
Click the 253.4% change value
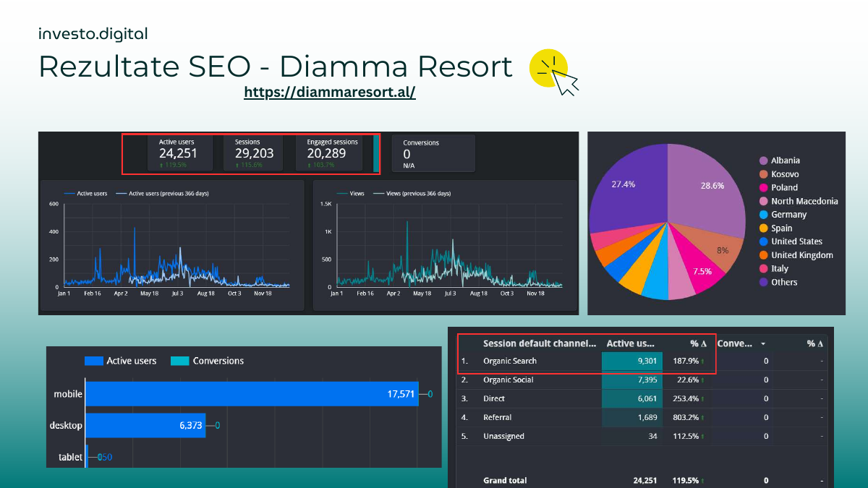click(685, 398)
